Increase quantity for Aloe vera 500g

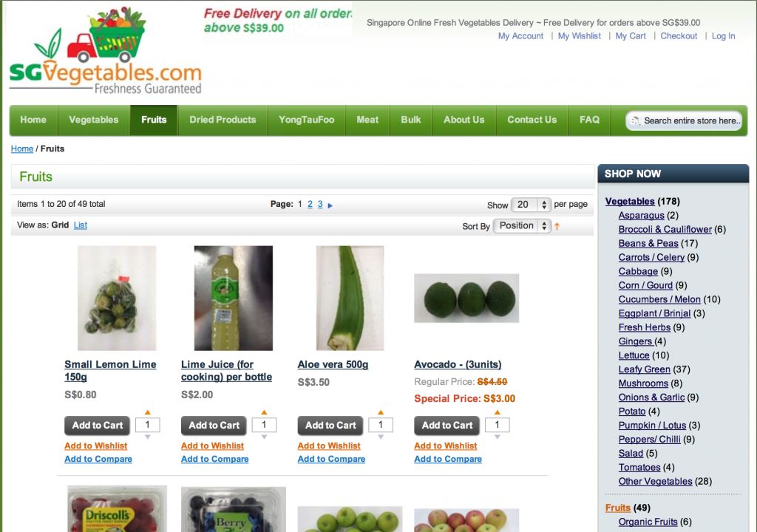coord(381,412)
